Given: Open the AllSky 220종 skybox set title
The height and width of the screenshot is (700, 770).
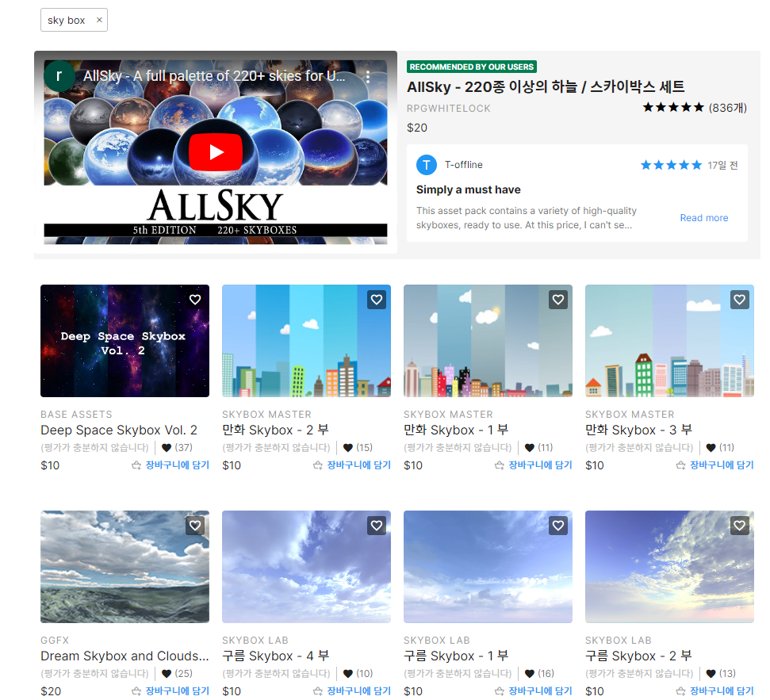Looking at the screenshot, I should tap(546, 87).
